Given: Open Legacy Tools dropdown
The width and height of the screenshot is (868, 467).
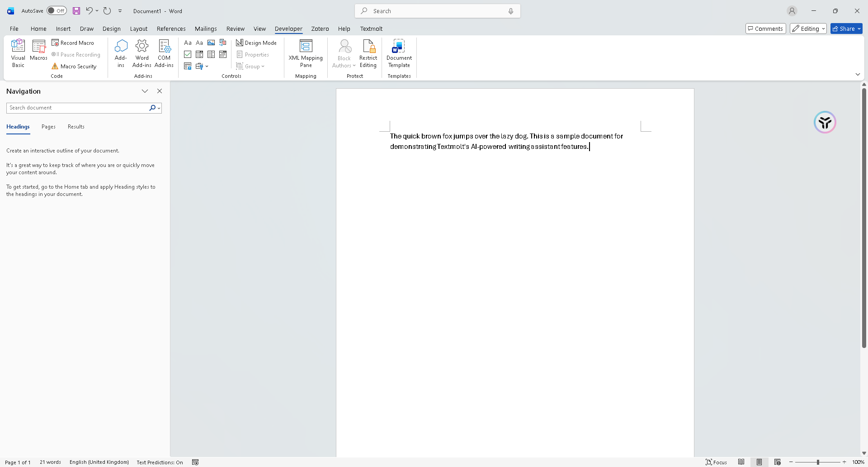Looking at the screenshot, I should 202,66.
